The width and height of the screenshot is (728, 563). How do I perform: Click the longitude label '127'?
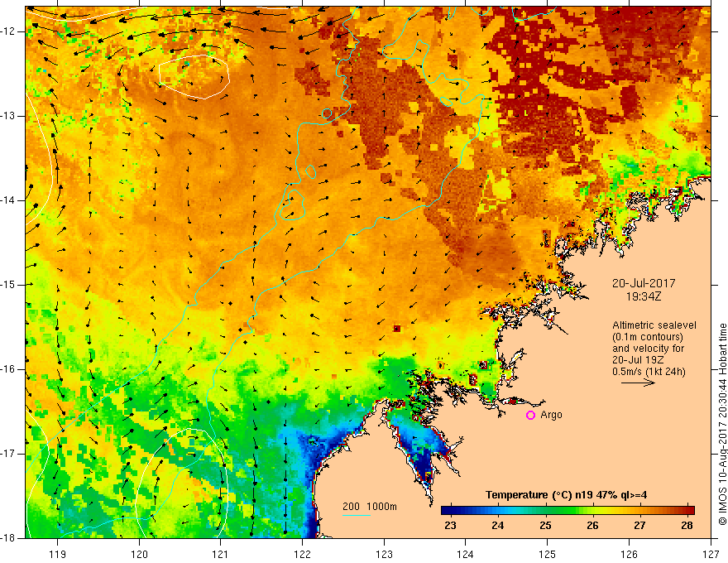tap(711, 554)
